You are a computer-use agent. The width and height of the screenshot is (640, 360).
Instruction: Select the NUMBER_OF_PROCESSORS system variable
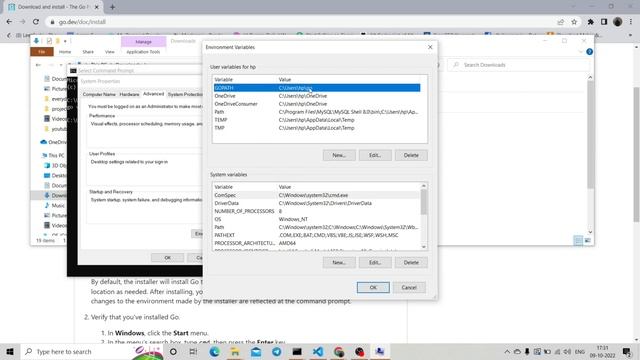(316, 211)
